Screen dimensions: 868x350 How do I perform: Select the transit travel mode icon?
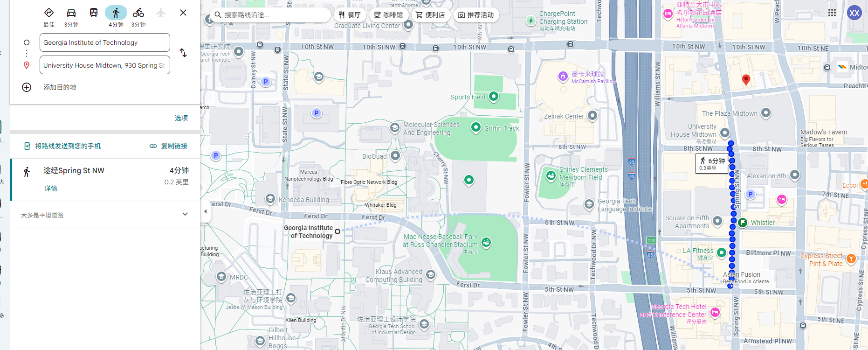point(94,13)
